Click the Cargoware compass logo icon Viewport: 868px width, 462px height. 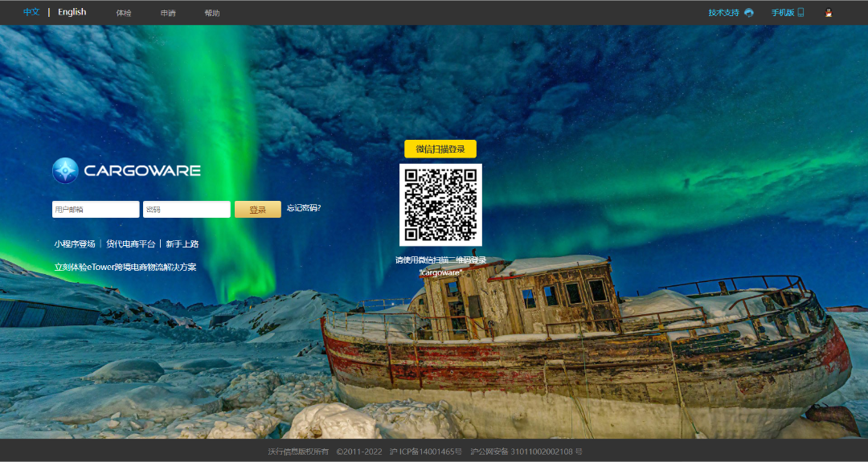tap(65, 170)
